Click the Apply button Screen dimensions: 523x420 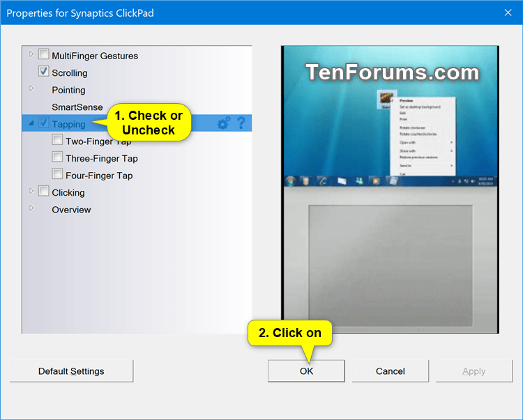click(x=474, y=371)
